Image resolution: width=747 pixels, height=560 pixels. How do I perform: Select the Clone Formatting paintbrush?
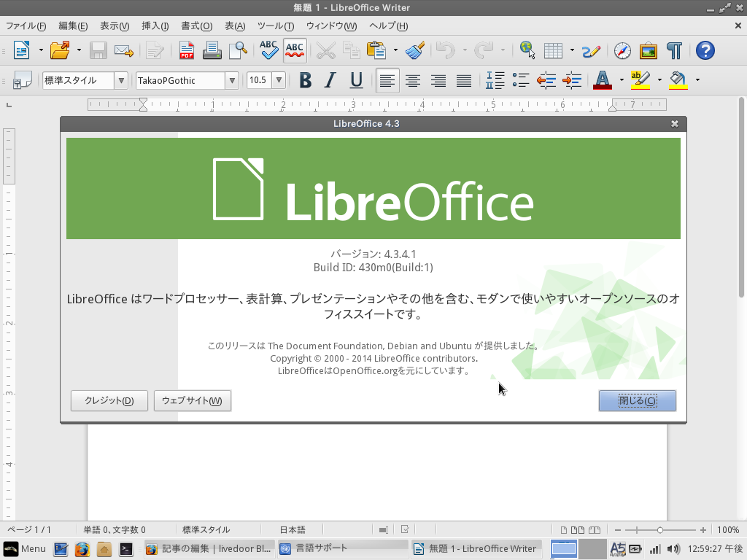coord(415,50)
